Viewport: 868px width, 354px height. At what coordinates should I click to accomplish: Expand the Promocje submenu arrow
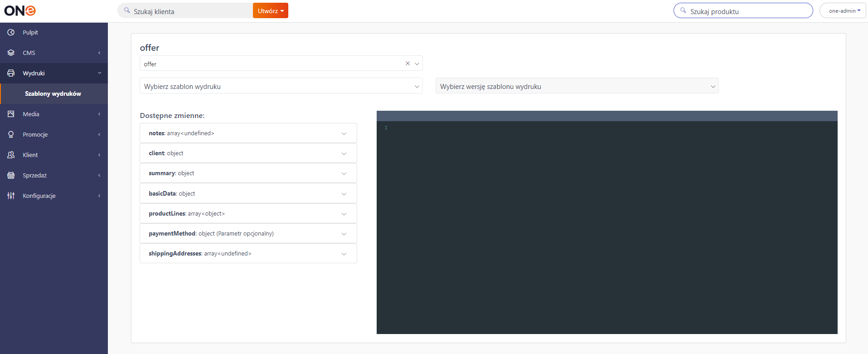click(99, 134)
